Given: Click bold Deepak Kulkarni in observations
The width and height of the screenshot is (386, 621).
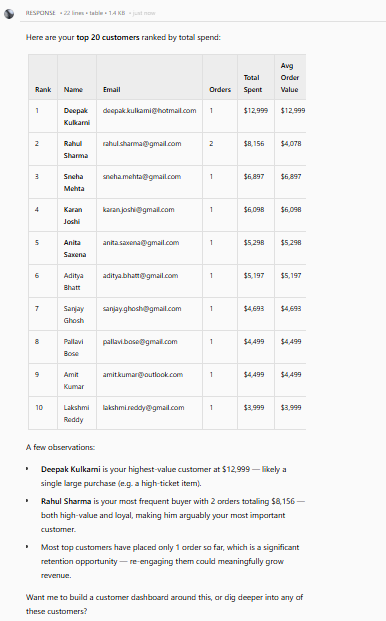Looking at the screenshot, I should 70,469.
